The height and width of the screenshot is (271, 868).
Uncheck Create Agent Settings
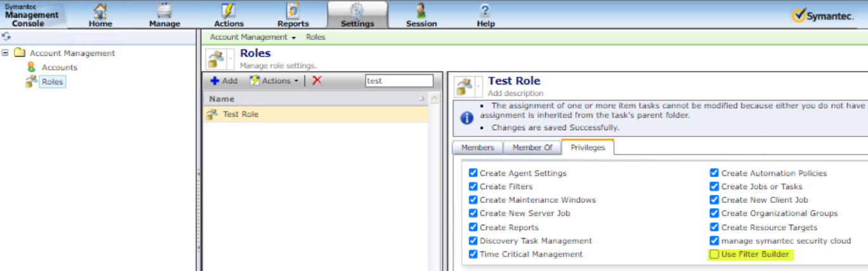pos(473,173)
